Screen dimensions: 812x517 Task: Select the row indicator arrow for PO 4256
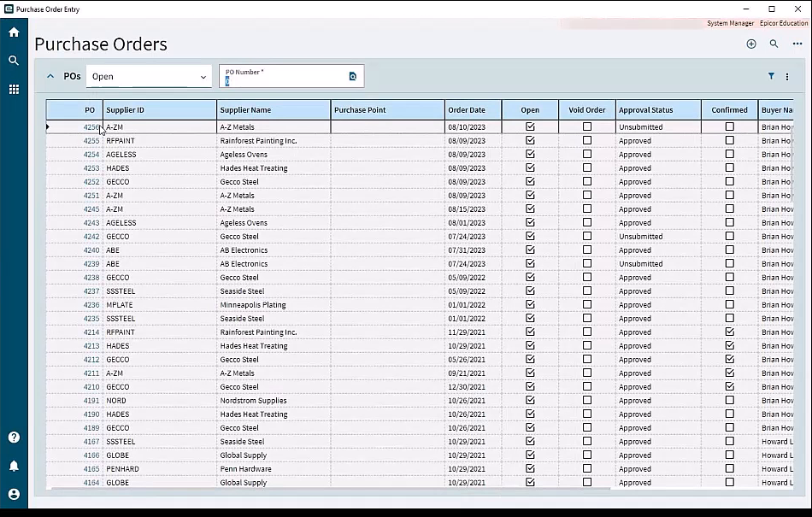48,126
